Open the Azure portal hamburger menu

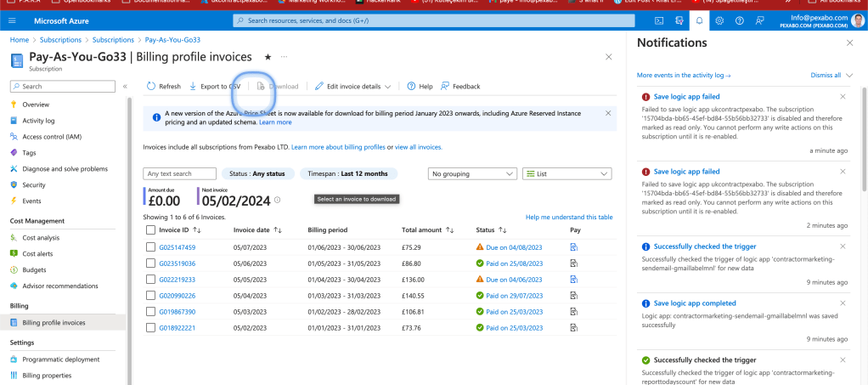tap(13, 21)
